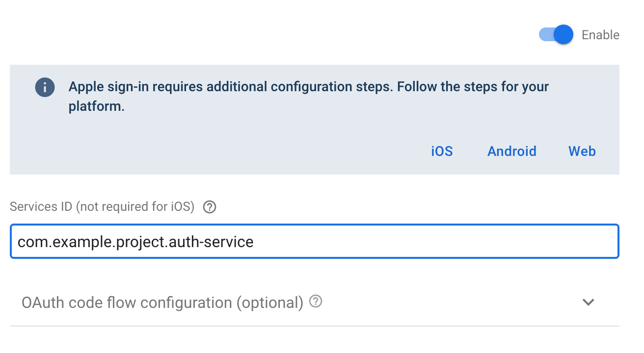The width and height of the screenshot is (644, 353).
Task: Disable Apple sign-in with the Enable toggle
Action: click(555, 34)
